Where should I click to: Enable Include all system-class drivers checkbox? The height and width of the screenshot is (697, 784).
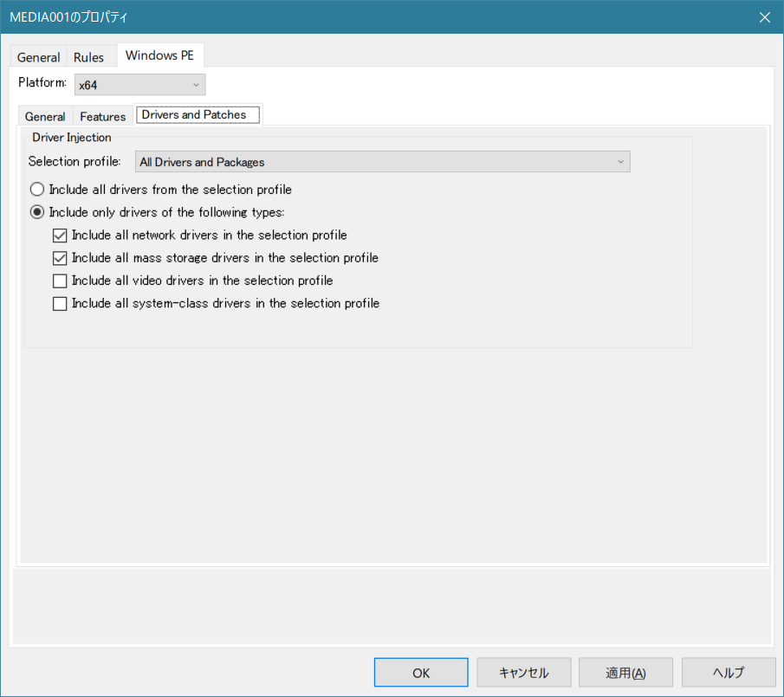pos(60,304)
